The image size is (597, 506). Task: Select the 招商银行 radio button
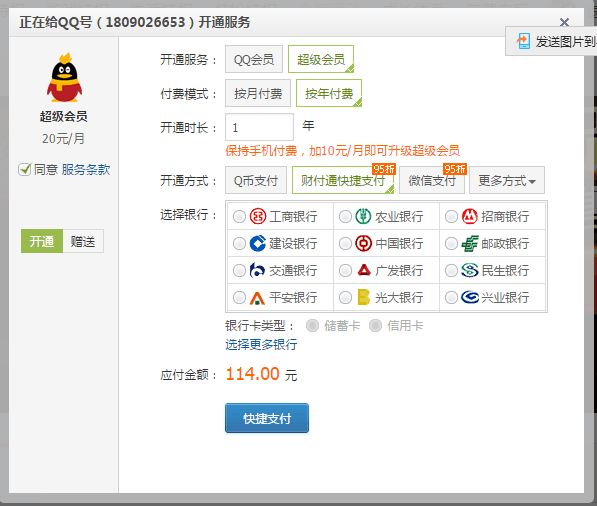point(451,217)
